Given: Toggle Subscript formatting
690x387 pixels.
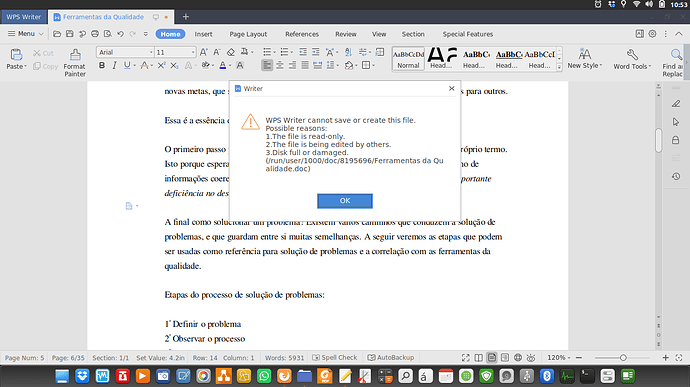Looking at the screenshot, I should [x=174, y=66].
